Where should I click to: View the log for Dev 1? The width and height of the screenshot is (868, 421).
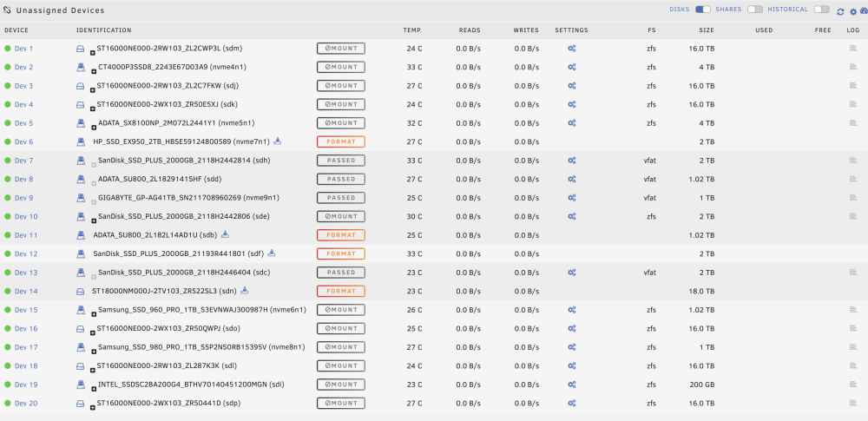tap(853, 49)
